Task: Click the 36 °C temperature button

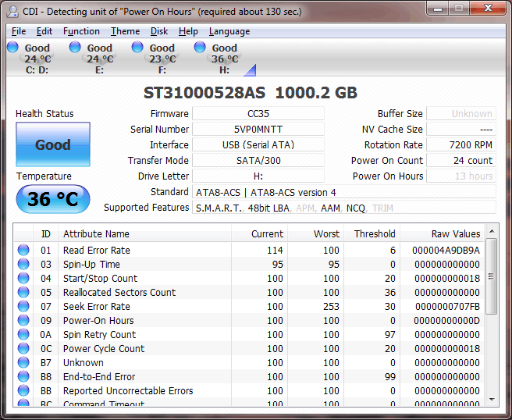Action: tap(53, 199)
